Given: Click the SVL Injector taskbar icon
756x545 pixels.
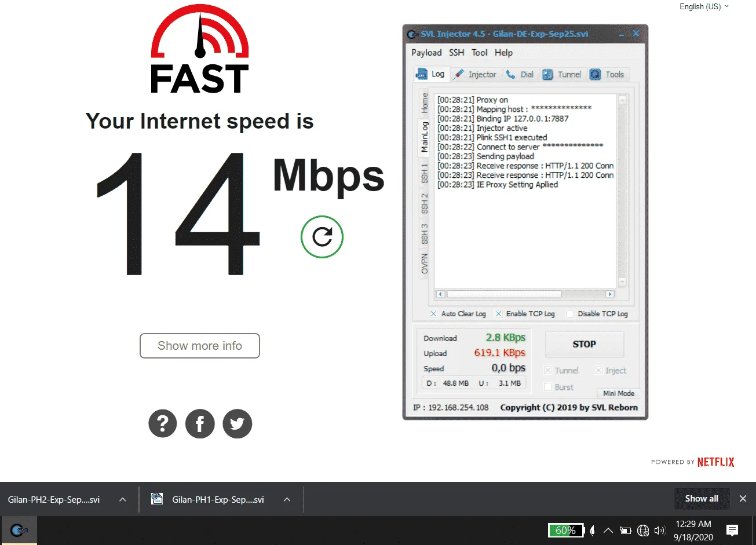Looking at the screenshot, I should pyautogui.click(x=19, y=530).
